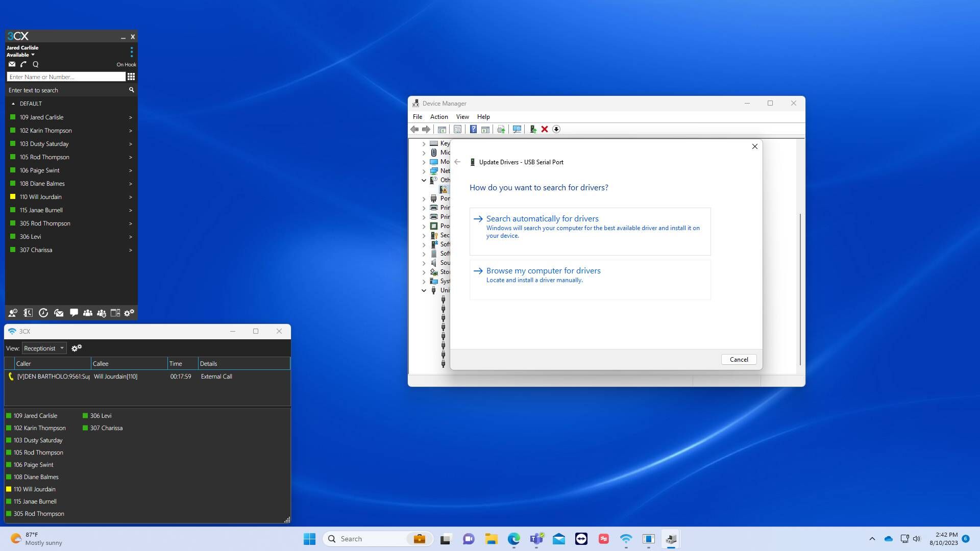Show hidden icons chevron in system tray

coord(872,539)
